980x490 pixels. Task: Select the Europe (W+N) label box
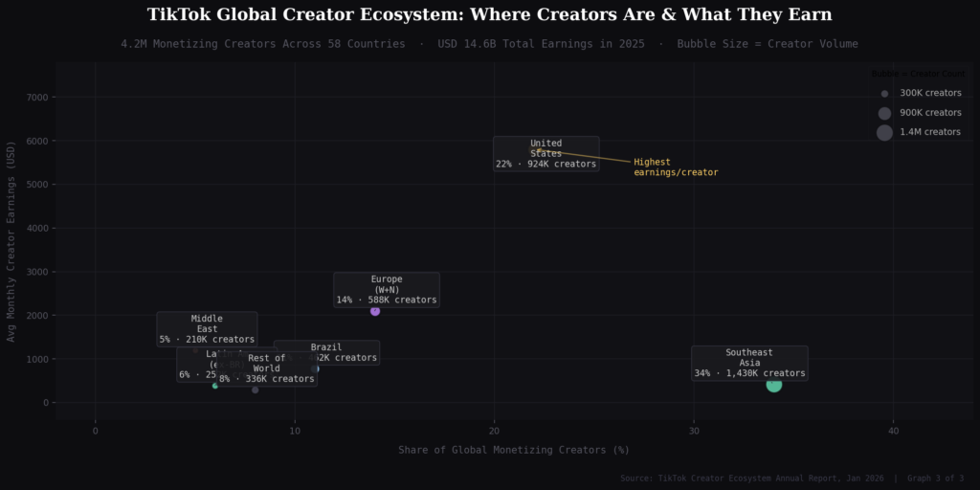coord(387,289)
